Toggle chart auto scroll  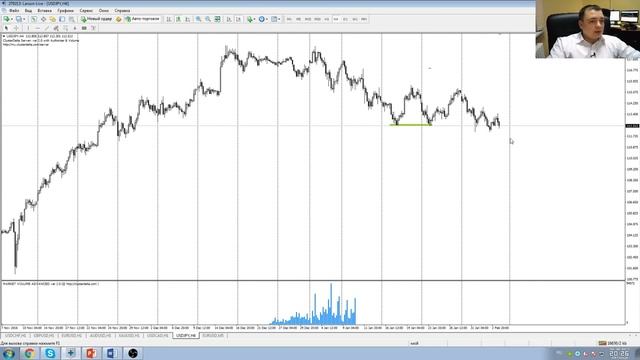coord(229,19)
